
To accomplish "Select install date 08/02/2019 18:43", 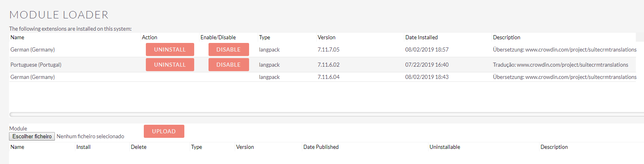I will 427,77.
